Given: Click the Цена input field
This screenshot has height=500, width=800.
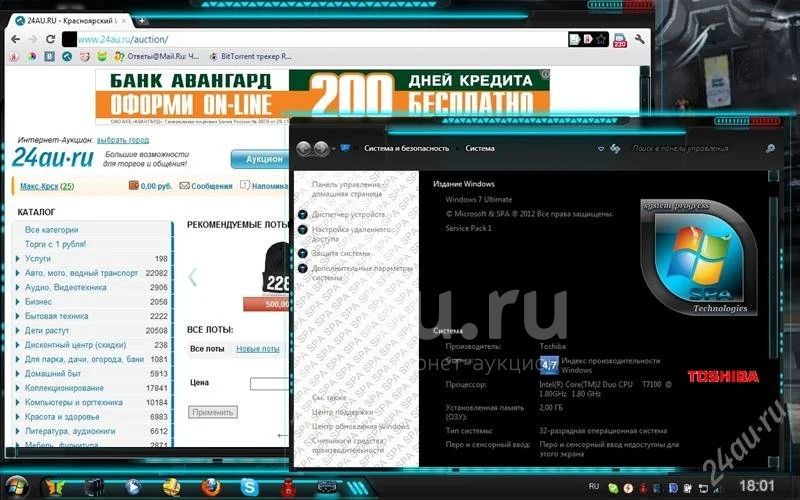Looking at the screenshot, I should tap(269, 384).
